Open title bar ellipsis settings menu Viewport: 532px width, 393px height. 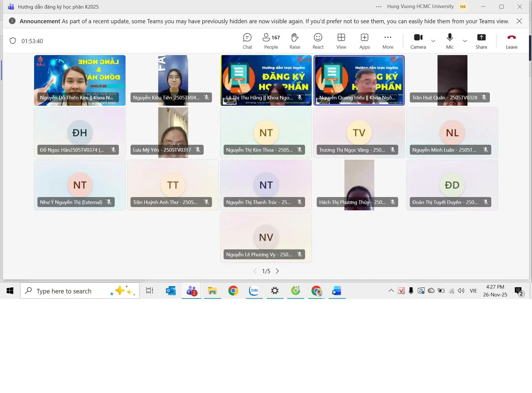pyautogui.click(x=378, y=7)
